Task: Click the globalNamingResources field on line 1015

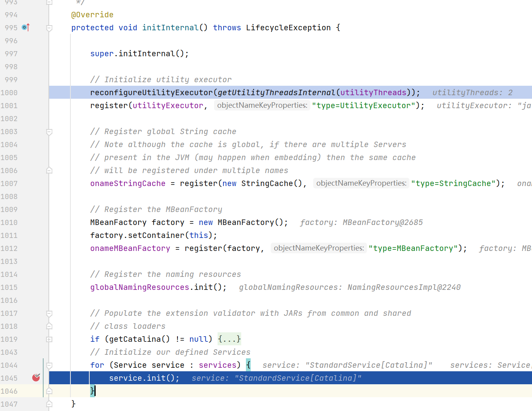Action: point(140,287)
